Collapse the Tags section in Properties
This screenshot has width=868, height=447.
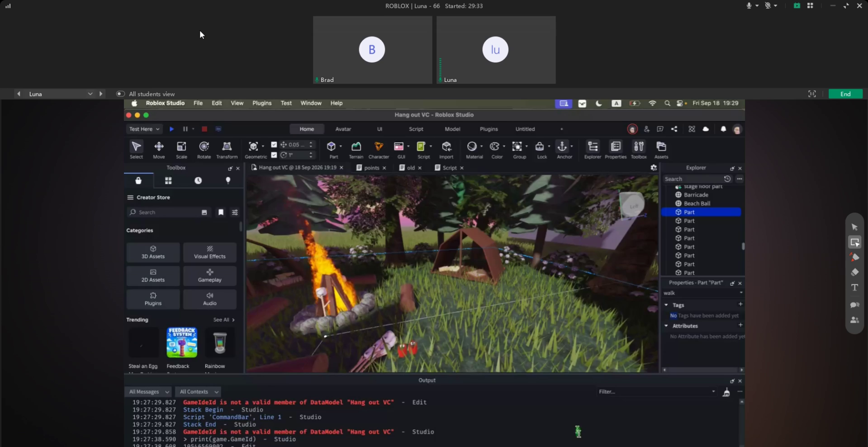(666, 305)
